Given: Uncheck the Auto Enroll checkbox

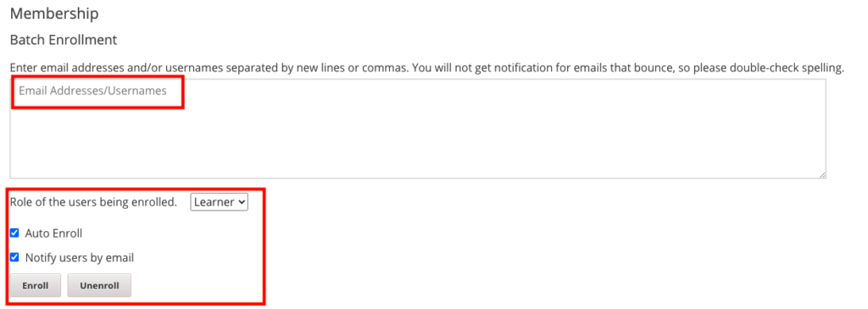Looking at the screenshot, I should click(14, 233).
